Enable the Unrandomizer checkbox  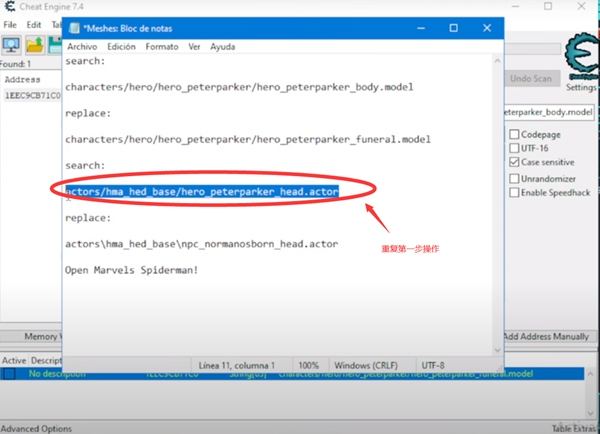(514, 179)
